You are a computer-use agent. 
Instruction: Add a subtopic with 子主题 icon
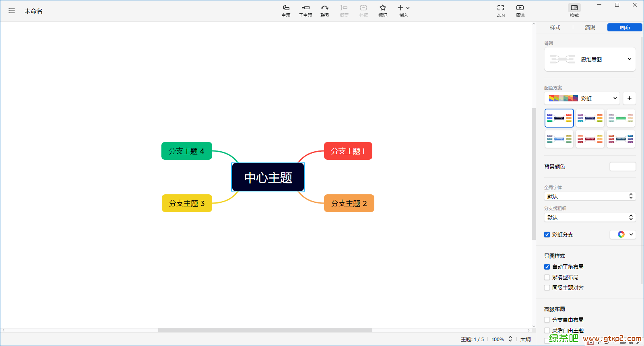[305, 10]
